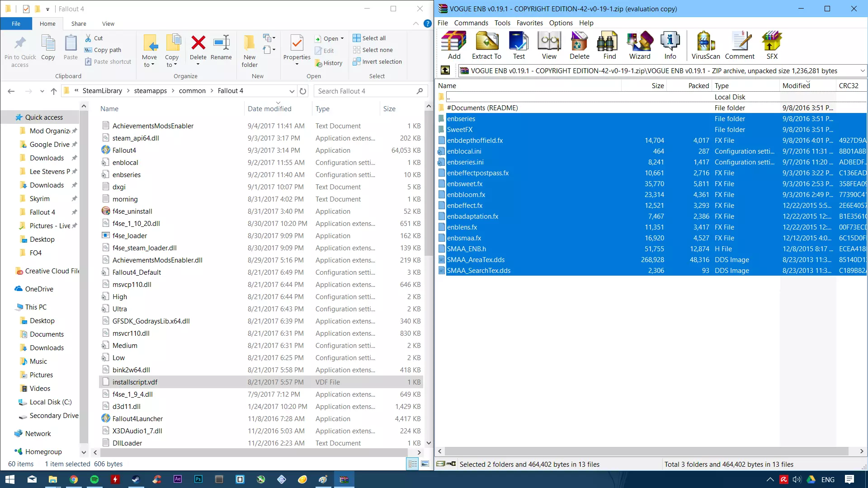Viewport: 868px width, 488px height.
Task: Click the VirusScan toolbar icon
Action: (705, 45)
